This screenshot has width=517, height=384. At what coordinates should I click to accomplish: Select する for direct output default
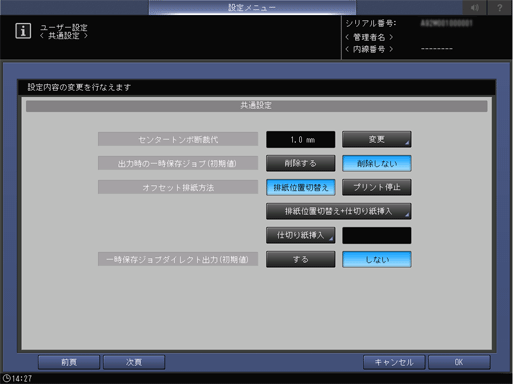pos(300,259)
